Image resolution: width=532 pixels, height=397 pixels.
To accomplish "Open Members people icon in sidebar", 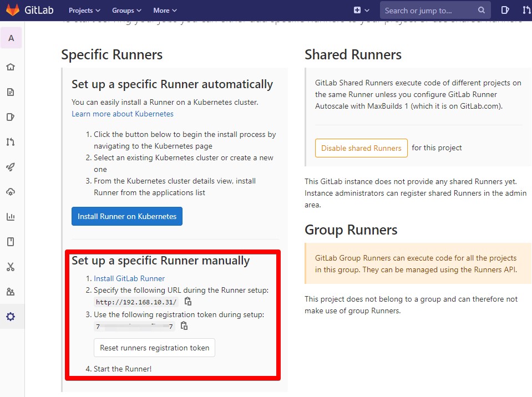I will (x=11, y=292).
